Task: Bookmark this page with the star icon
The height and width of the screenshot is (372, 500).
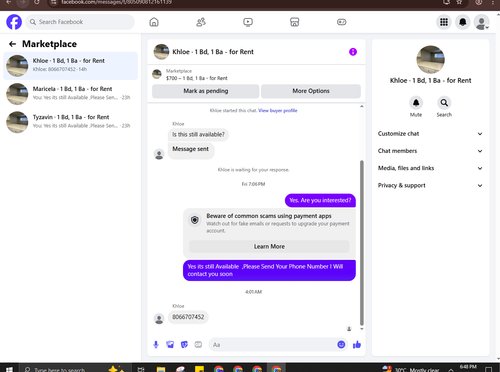Action: tap(459, 2)
